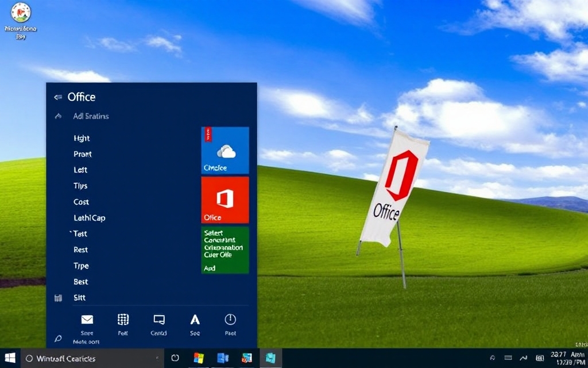Focus the taskbar search box

(92, 359)
